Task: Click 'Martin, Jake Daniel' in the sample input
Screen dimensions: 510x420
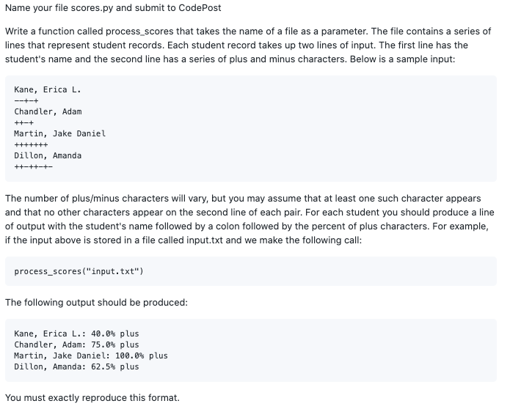Action: 60,134
